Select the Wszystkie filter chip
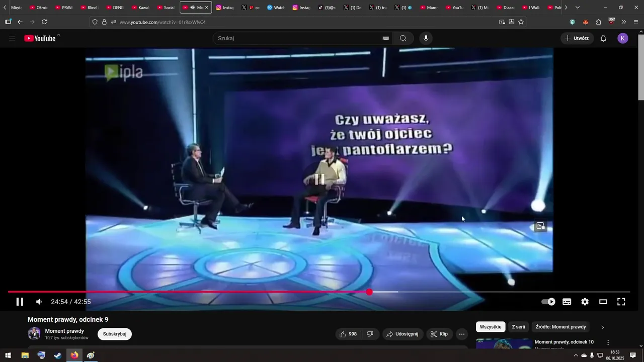Image resolution: width=644 pixels, height=362 pixels. (x=491, y=327)
